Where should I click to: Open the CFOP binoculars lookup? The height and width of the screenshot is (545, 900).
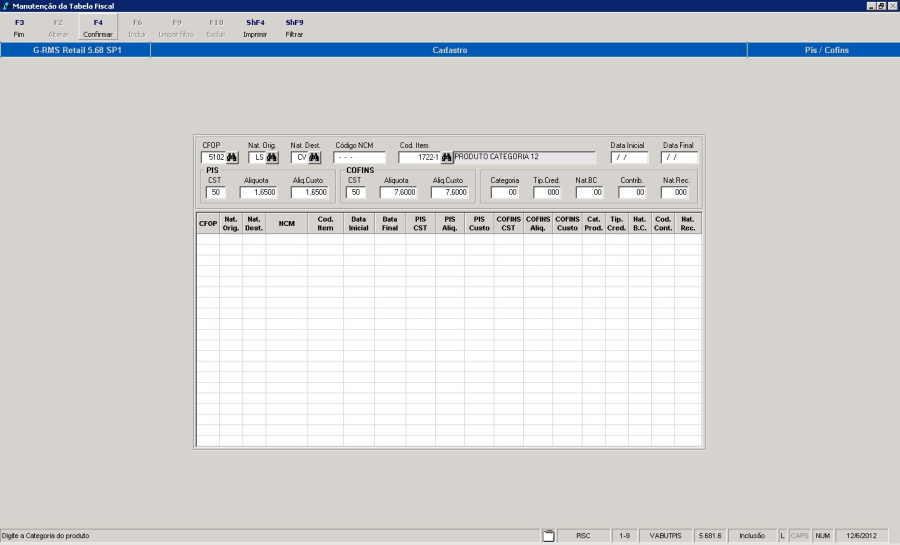231,157
